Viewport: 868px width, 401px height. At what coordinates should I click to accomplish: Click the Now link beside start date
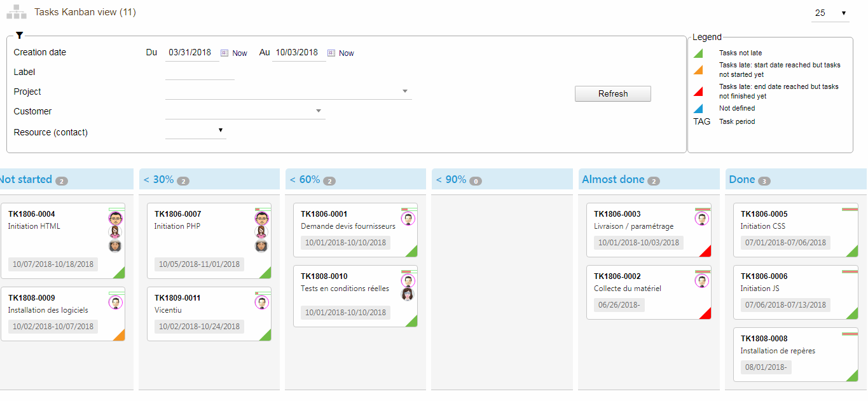pyautogui.click(x=240, y=53)
